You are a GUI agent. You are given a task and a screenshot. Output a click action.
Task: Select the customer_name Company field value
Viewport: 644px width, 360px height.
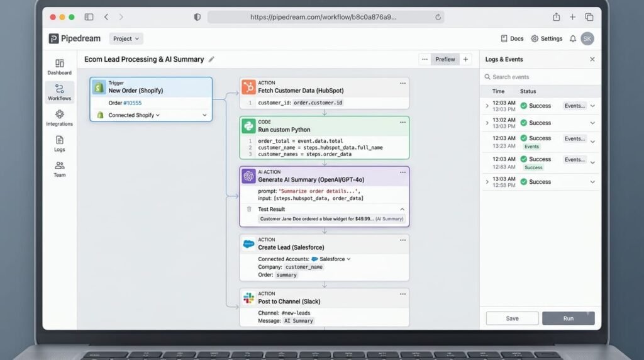click(x=304, y=267)
